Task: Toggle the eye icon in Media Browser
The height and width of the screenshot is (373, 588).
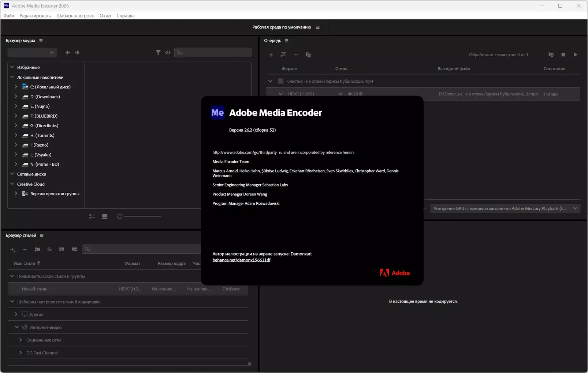Action: tap(168, 53)
